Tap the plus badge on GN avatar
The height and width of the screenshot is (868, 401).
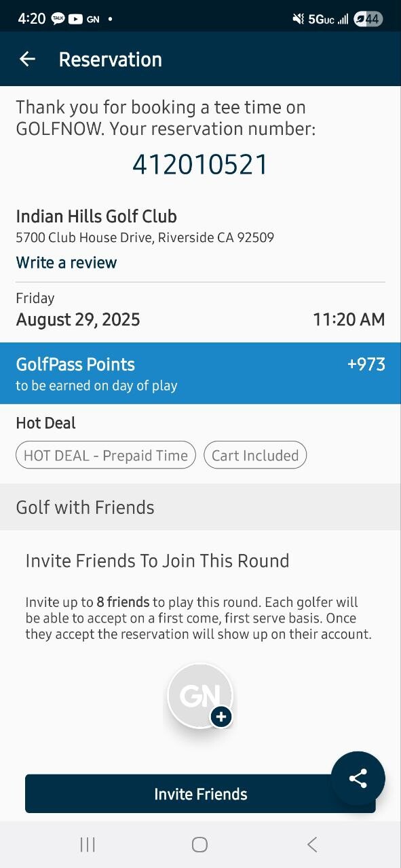(x=221, y=716)
